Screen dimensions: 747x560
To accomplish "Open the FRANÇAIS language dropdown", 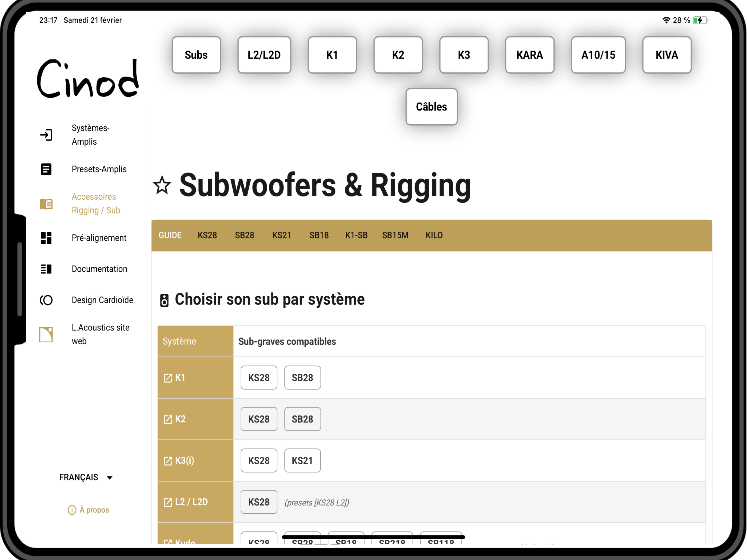I will click(86, 477).
